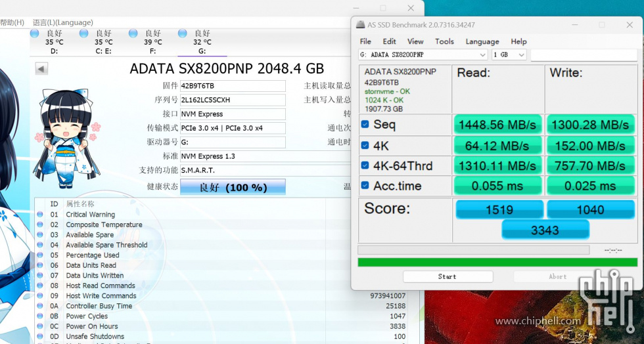Open the Language menu in AS SSD
Viewport: 644px width, 344px height.
point(482,41)
